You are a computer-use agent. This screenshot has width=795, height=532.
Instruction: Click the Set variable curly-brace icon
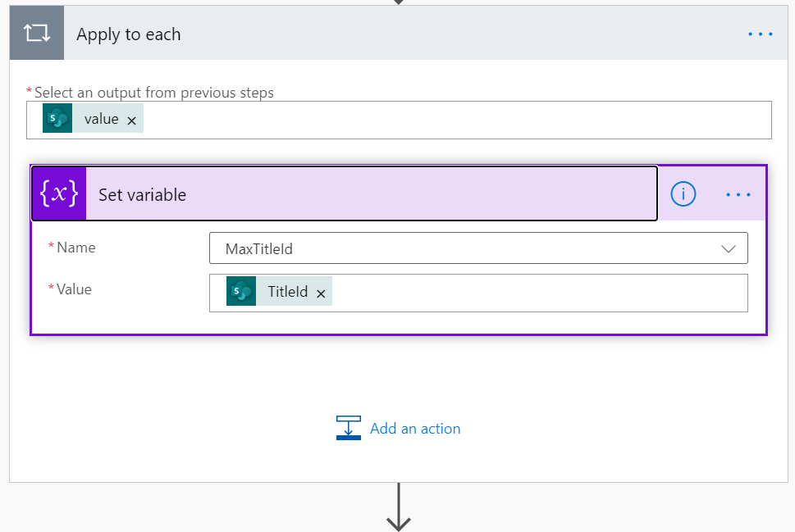(59, 194)
